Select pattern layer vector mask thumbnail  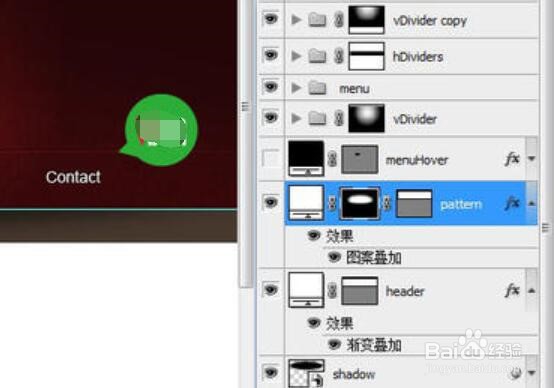pos(414,204)
